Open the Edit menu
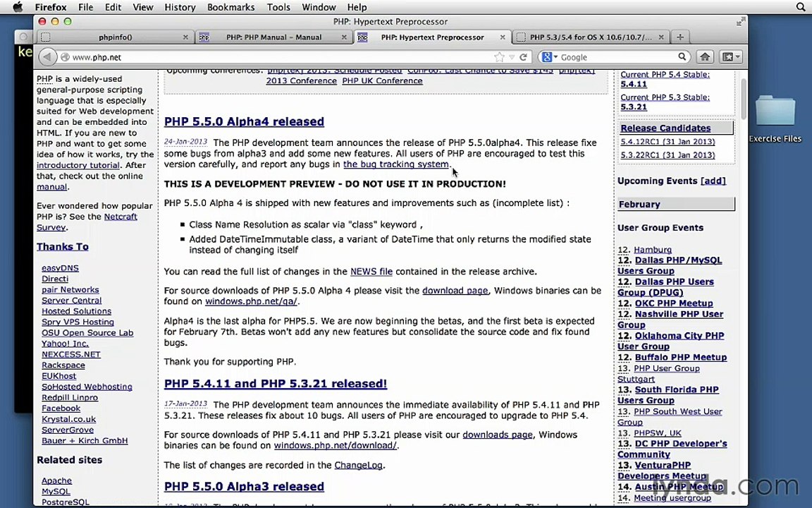Viewport: 812px width, 508px height. point(113,7)
